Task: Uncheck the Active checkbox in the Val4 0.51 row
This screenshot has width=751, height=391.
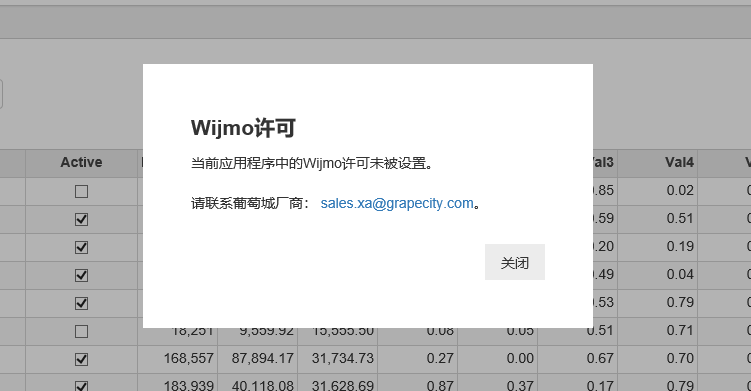Action: [81, 219]
